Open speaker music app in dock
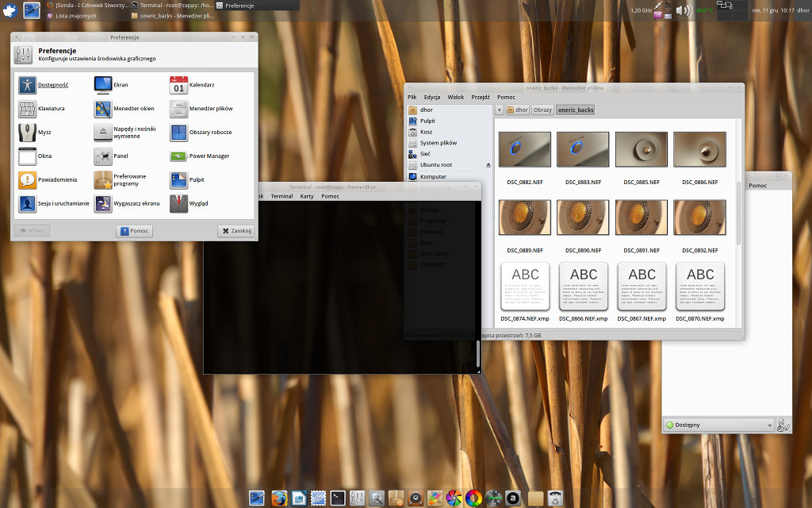Viewport: 812px width, 508px height. pos(416,498)
